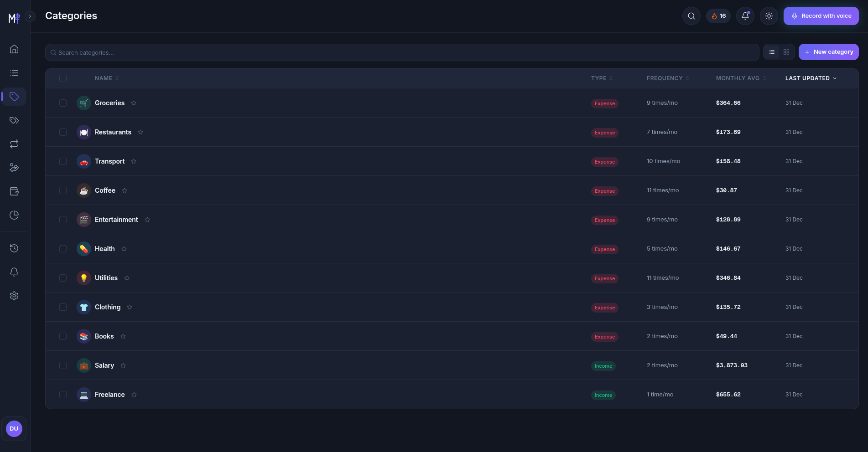Screen dimensions: 868x452
Task: Toggle Last Updated sort order
Action: [811, 78]
